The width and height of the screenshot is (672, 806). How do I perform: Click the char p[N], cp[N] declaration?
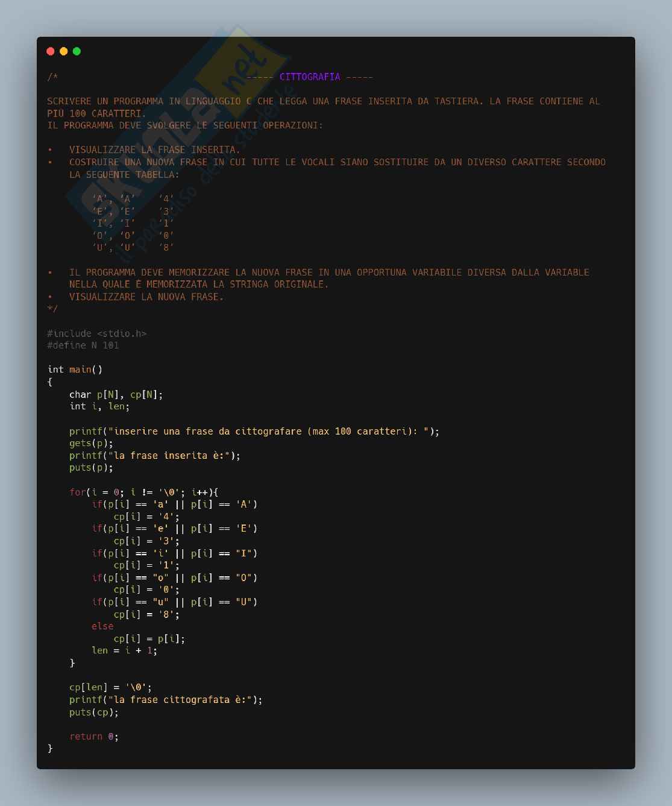[116, 395]
